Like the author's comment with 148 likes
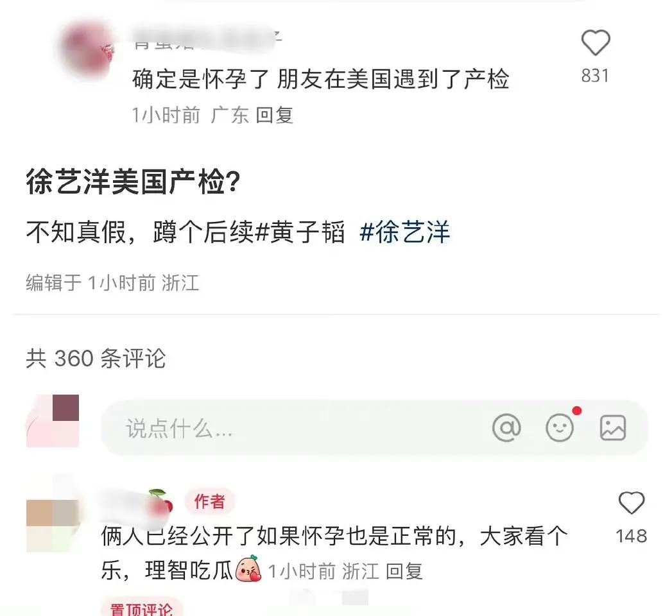The height and width of the screenshot is (616, 672). pyautogui.click(x=632, y=502)
